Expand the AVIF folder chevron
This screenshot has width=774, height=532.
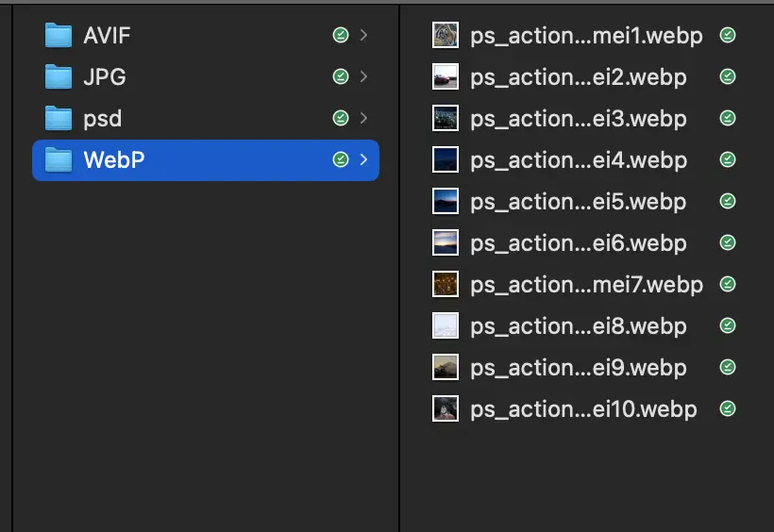click(364, 36)
